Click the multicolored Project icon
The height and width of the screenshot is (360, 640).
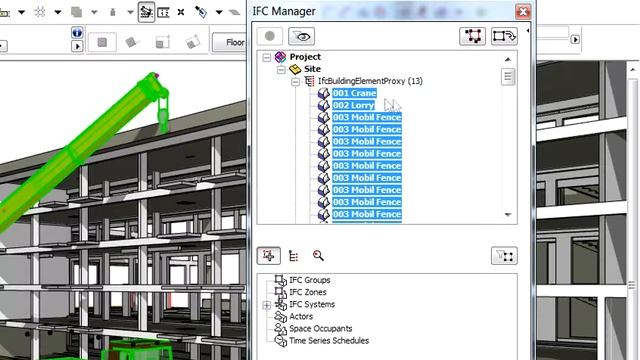(280, 57)
